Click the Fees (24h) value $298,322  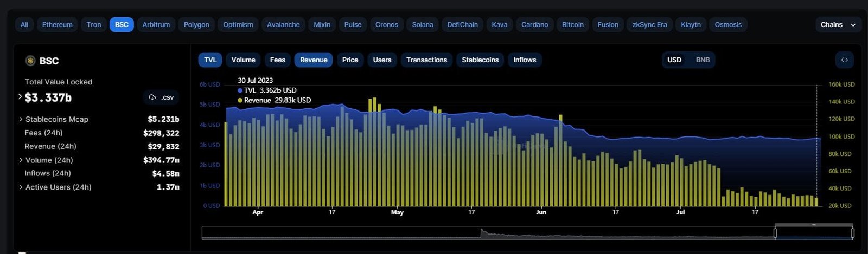point(161,133)
